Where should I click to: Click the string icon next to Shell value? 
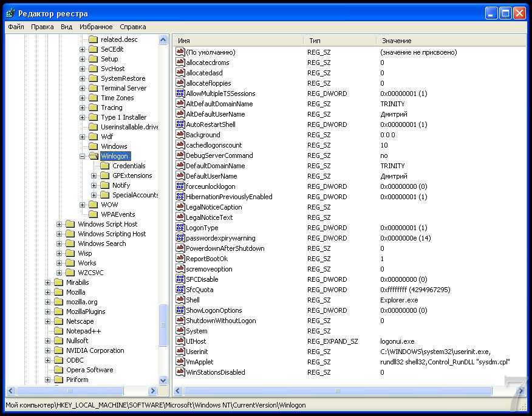[180, 300]
